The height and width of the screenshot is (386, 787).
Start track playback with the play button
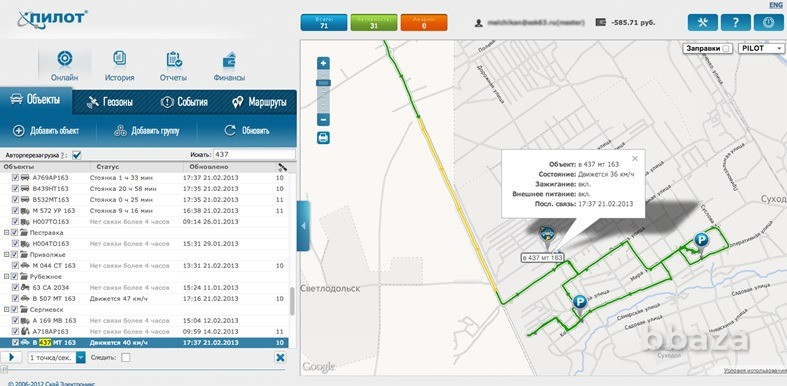click(11, 357)
